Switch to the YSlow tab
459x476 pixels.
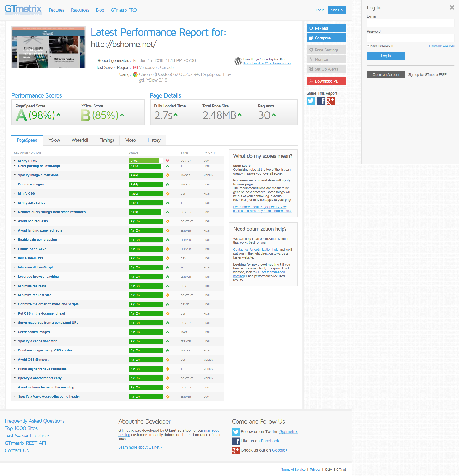coord(54,140)
